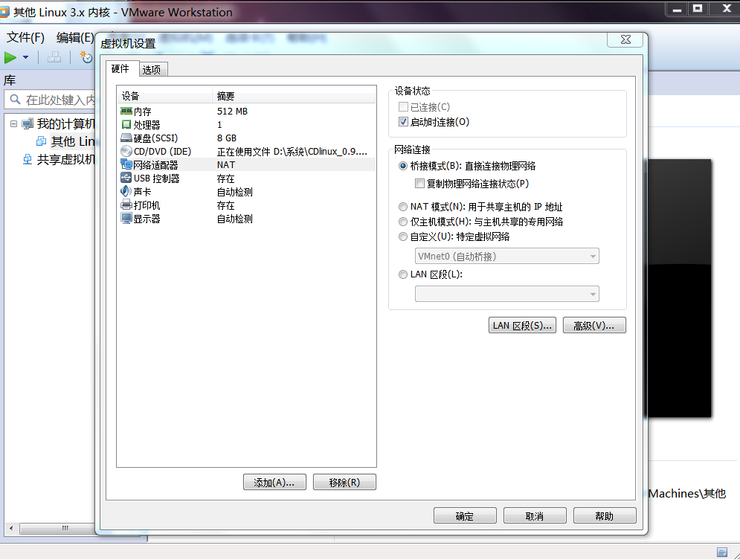Click the LAN 区段(S)... button
This screenshot has width=740, height=560.
(x=522, y=325)
